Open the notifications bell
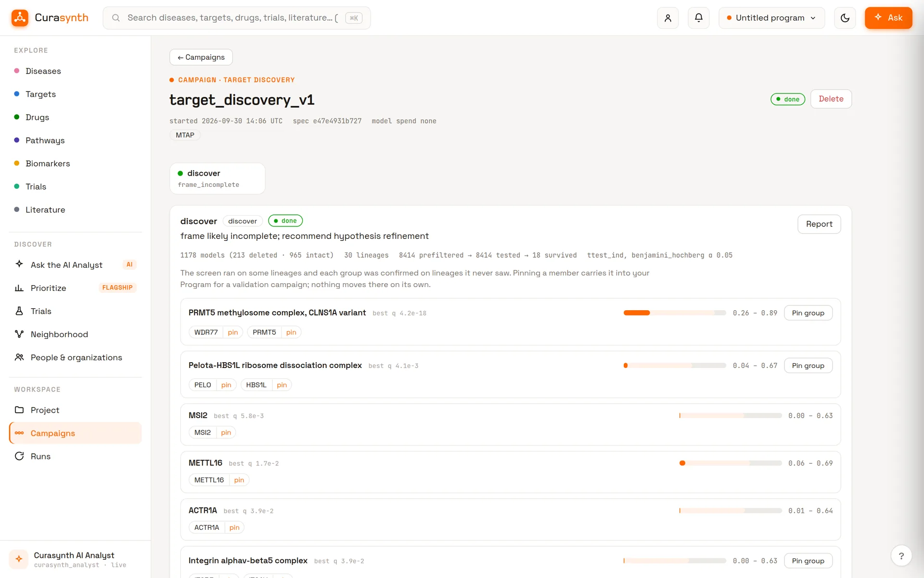 (x=699, y=18)
